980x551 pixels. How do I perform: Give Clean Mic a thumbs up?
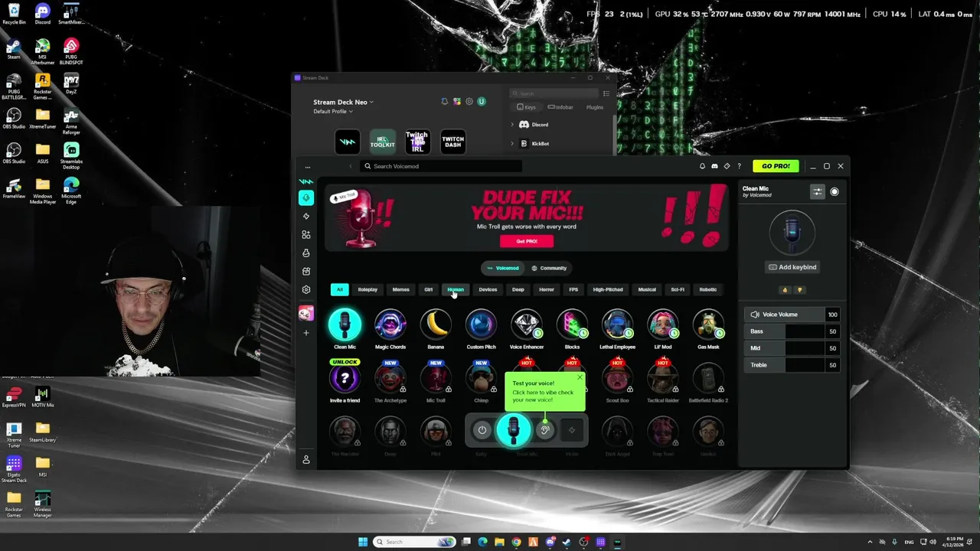785,290
